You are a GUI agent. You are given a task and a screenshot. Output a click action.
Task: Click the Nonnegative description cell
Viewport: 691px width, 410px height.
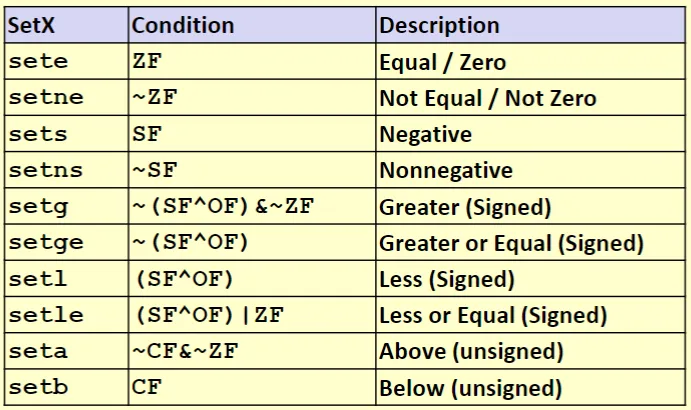click(445, 170)
